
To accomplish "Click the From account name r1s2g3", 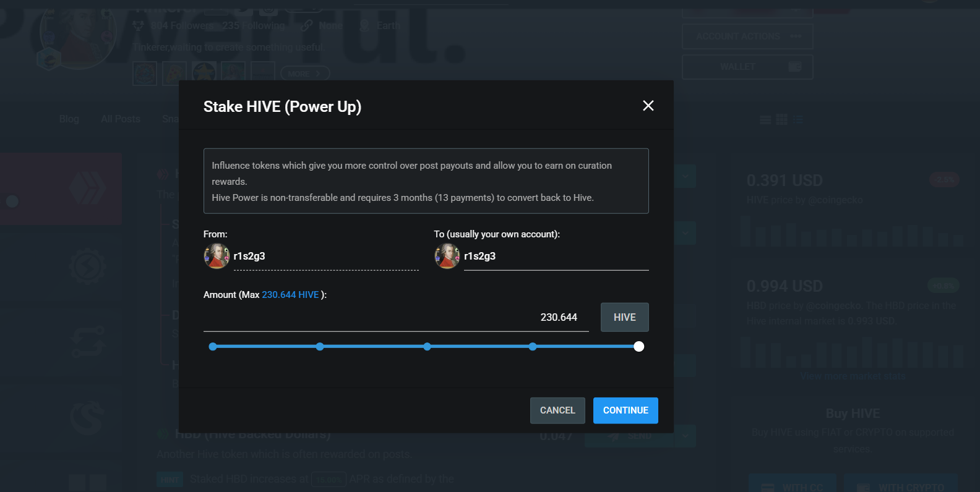I will (x=249, y=256).
